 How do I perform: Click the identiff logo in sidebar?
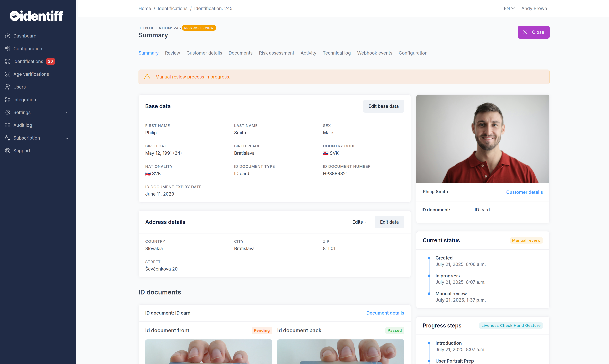point(36,16)
